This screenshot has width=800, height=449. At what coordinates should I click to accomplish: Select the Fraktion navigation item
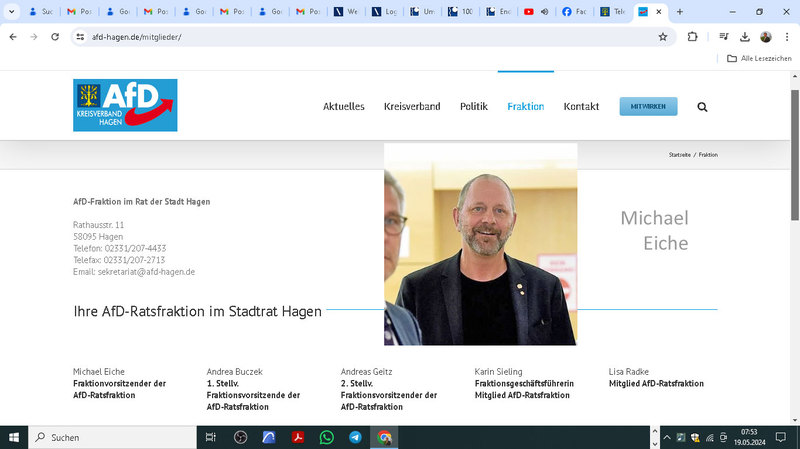(525, 107)
